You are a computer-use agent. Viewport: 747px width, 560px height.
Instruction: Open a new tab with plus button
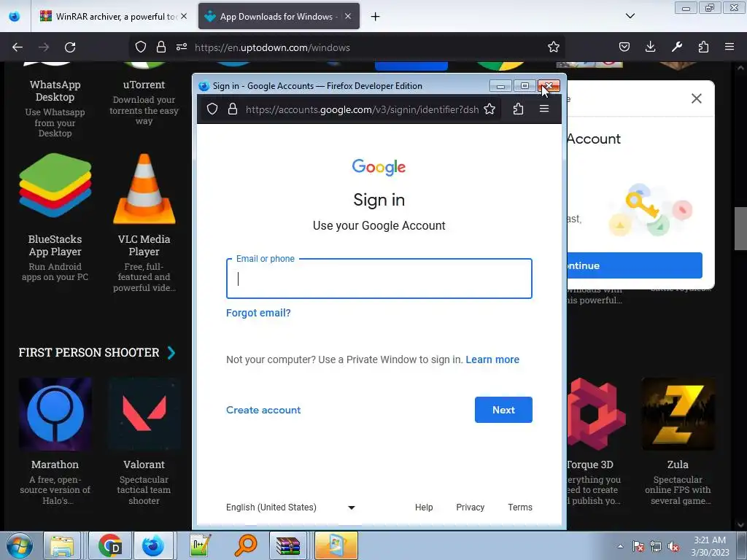click(376, 17)
